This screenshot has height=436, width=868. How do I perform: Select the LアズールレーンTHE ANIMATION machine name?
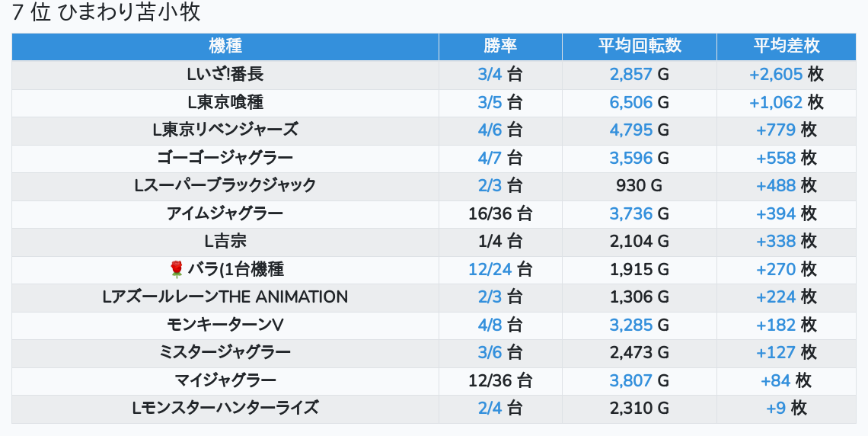coord(225,297)
